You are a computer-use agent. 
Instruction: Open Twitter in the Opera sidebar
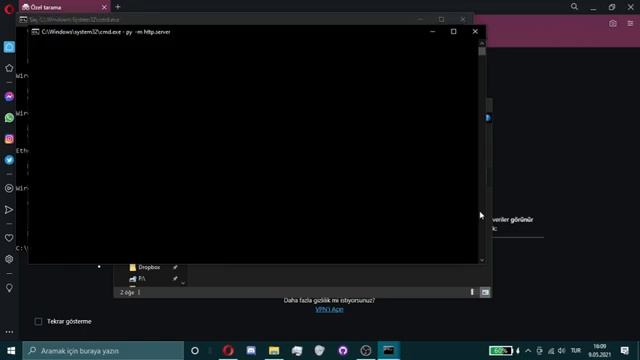tap(9, 160)
